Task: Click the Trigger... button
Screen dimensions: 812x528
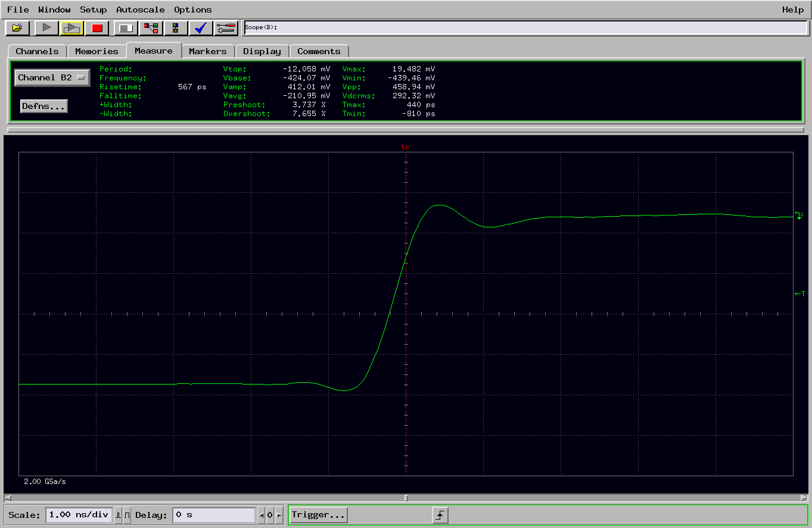Action: coord(318,515)
